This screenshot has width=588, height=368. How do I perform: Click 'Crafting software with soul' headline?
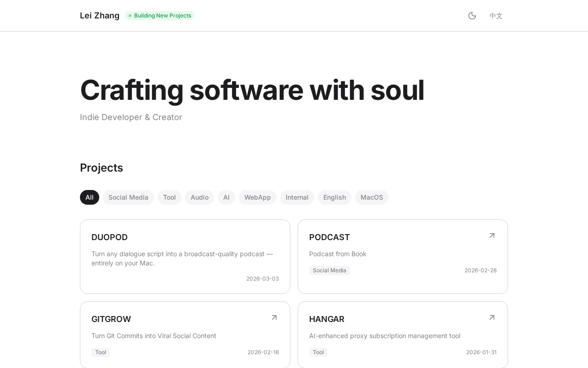tap(252, 91)
